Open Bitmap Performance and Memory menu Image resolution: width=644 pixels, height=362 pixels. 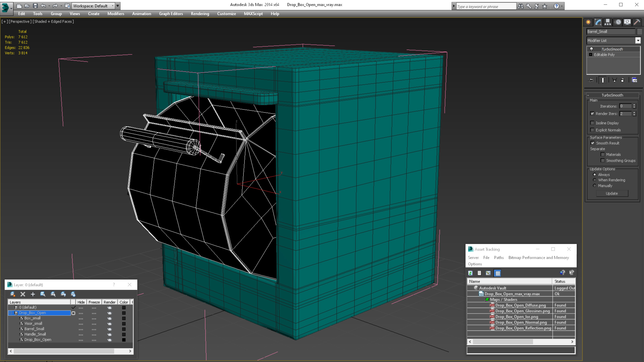click(x=538, y=257)
